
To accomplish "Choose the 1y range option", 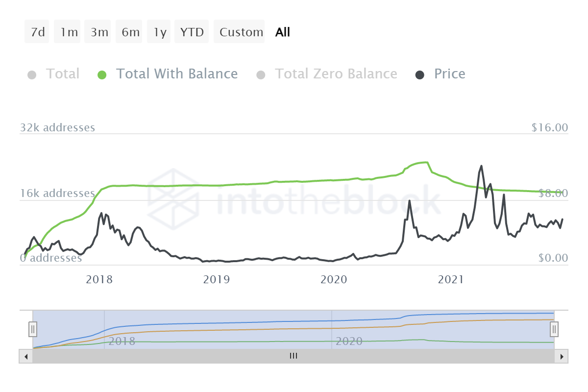I will point(160,32).
